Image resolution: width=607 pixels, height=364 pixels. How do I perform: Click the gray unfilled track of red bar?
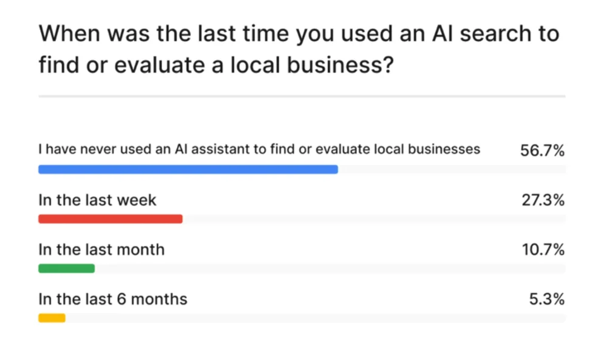pos(374,219)
